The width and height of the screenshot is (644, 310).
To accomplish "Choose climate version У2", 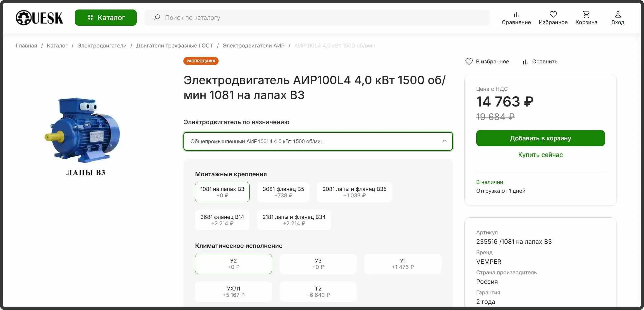I will point(234,264).
